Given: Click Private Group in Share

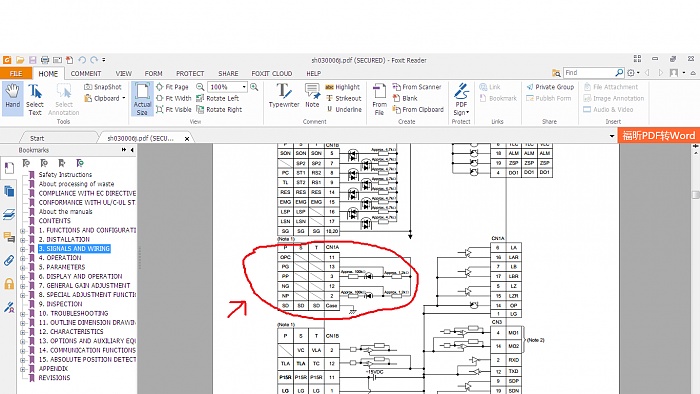Looking at the screenshot, I should pyautogui.click(x=550, y=87).
